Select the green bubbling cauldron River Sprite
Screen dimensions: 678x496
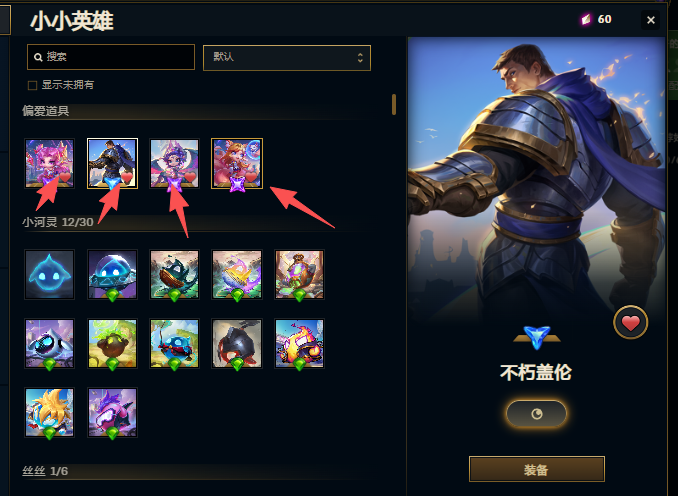(x=112, y=344)
